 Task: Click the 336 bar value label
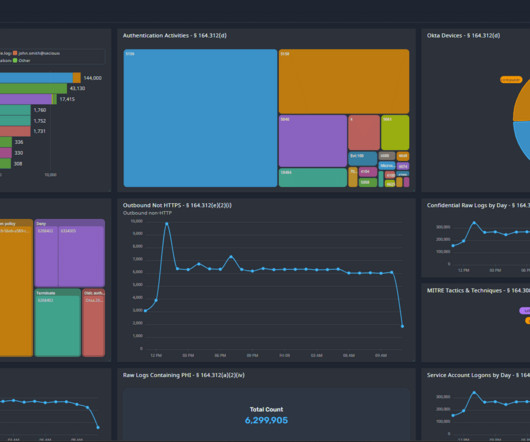click(x=19, y=142)
